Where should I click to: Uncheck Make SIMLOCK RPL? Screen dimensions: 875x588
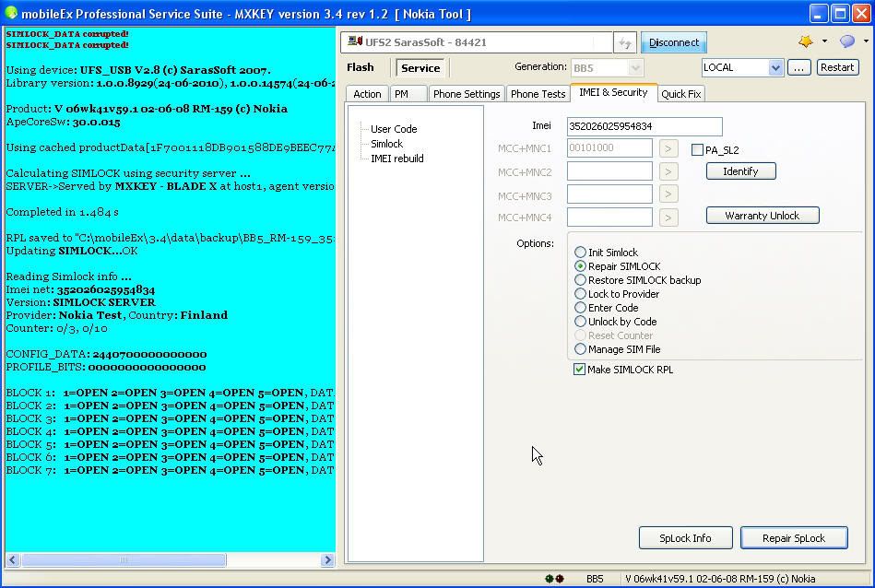(x=579, y=370)
